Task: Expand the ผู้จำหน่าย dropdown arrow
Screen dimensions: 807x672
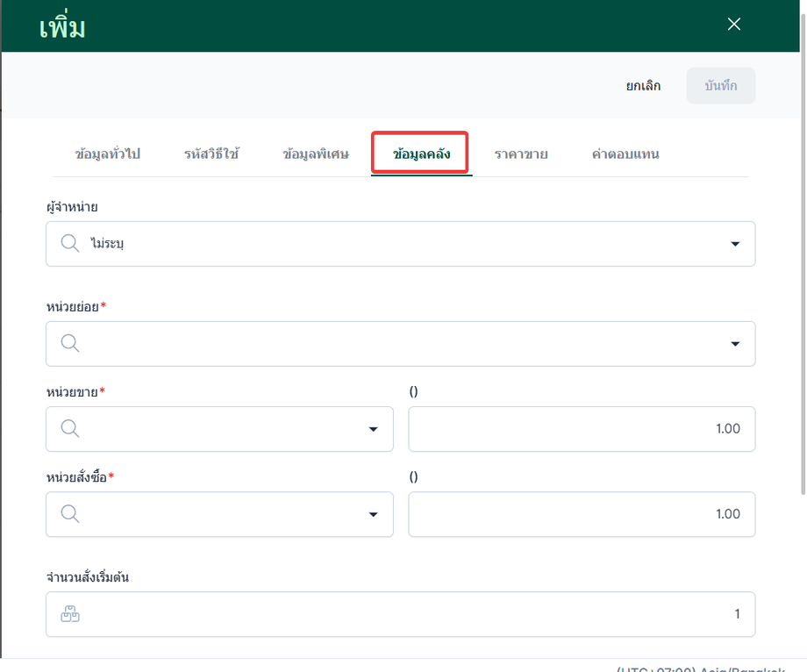Action: (x=735, y=244)
